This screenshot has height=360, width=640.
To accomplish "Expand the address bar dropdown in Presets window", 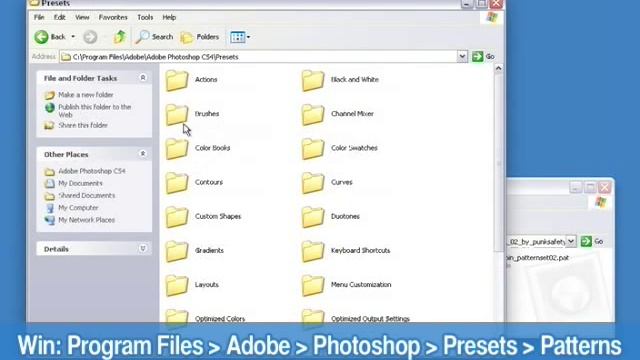I will pyautogui.click(x=462, y=56).
